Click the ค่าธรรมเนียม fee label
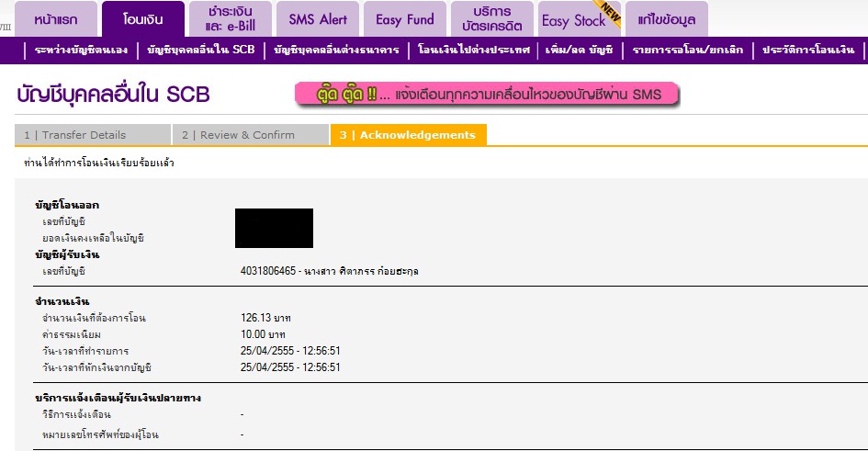This screenshot has height=451, width=868. pyautogui.click(x=72, y=334)
